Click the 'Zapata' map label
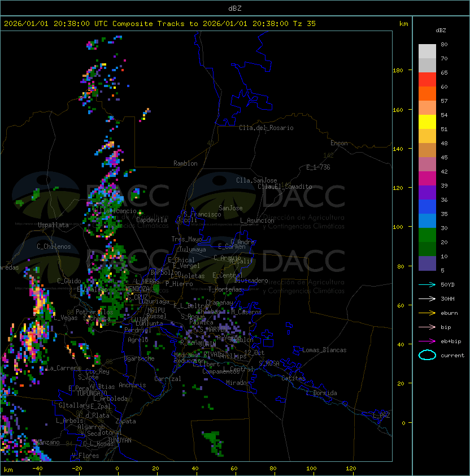470x476 pixels. [x=125, y=421]
